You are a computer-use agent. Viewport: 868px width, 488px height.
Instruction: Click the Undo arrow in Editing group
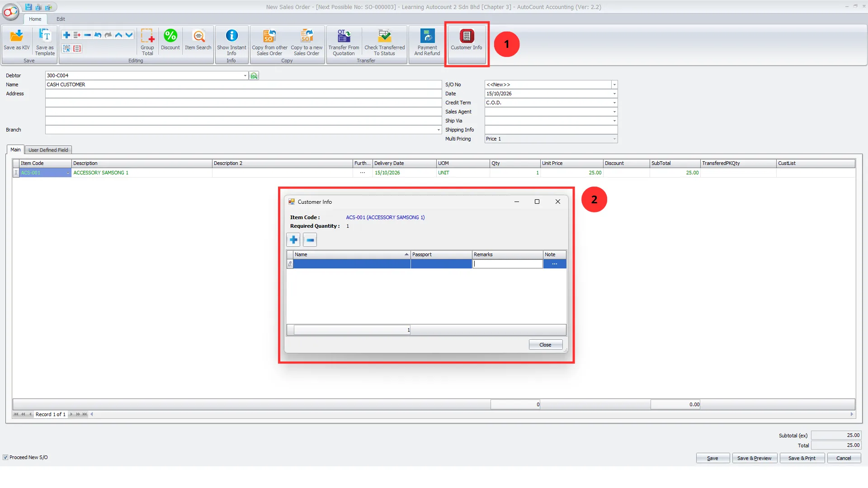click(98, 35)
